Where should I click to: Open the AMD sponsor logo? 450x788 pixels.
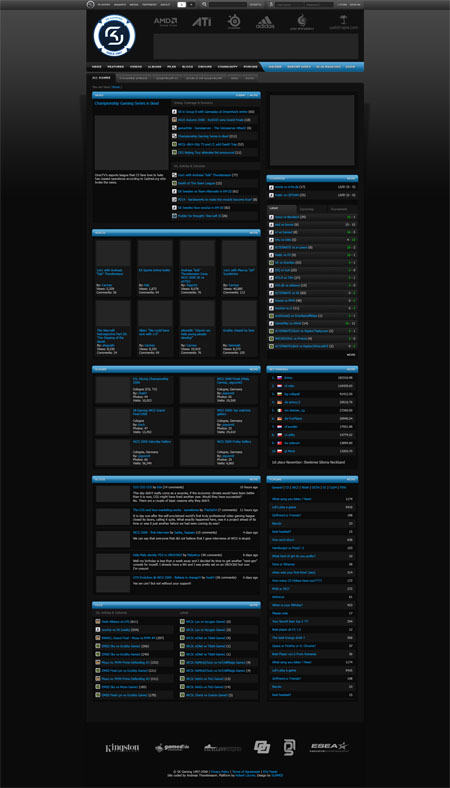click(x=165, y=22)
